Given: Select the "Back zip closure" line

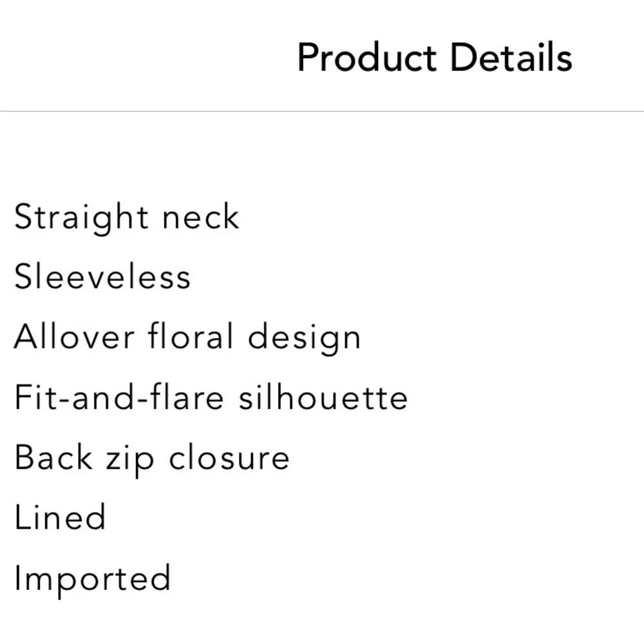Looking at the screenshot, I should tap(152, 459).
